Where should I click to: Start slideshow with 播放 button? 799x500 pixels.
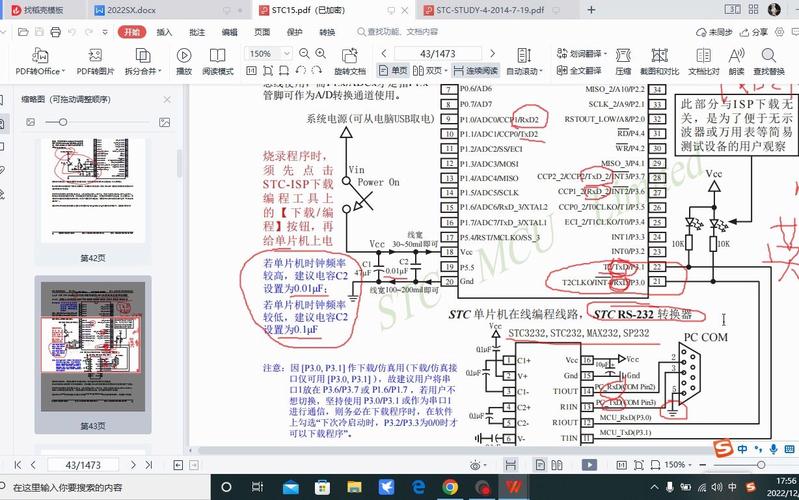pyautogui.click(x=183, y=61)
